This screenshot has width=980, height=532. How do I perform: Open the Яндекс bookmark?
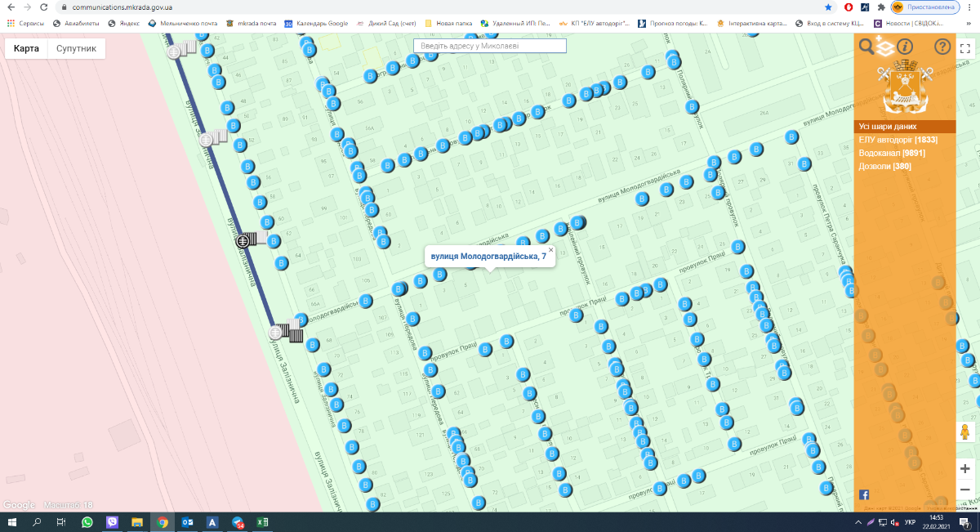[124, 23]
